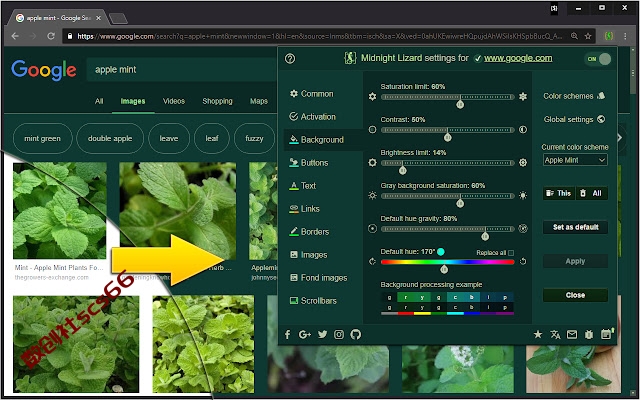Open the Color schemes link
The image size is (640, 400).
click(574, 96)
